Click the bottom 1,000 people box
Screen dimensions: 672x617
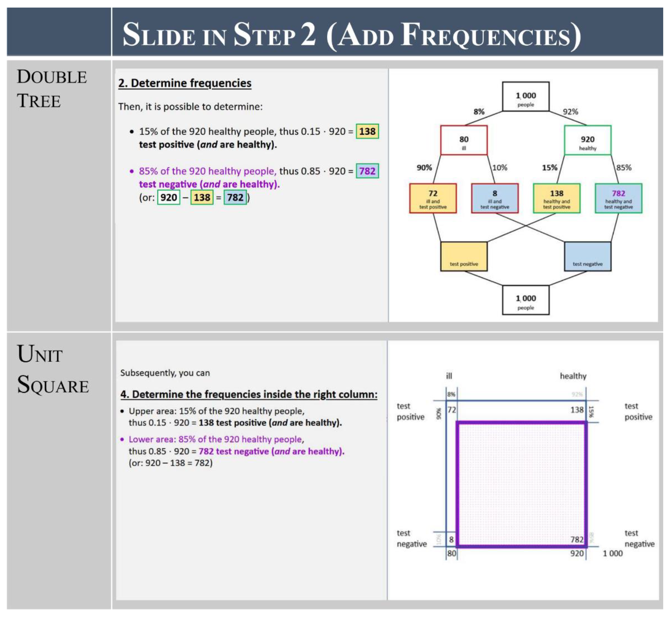(526, 300)
